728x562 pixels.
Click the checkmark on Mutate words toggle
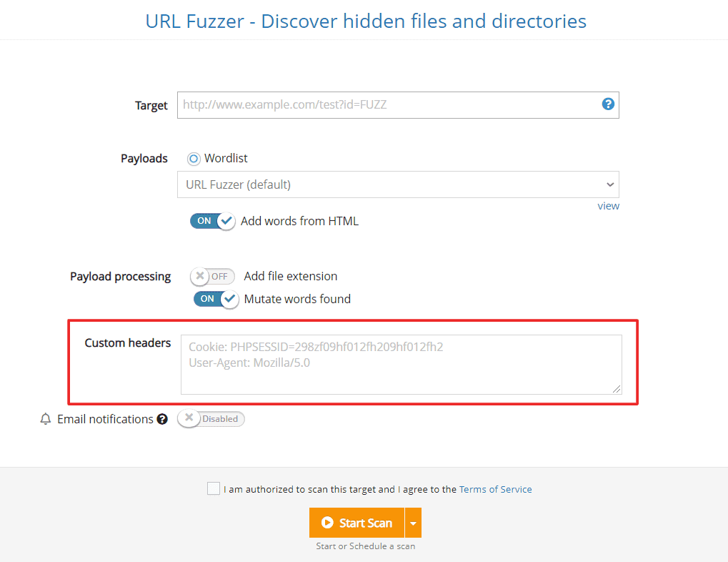[x=230, y=299]
